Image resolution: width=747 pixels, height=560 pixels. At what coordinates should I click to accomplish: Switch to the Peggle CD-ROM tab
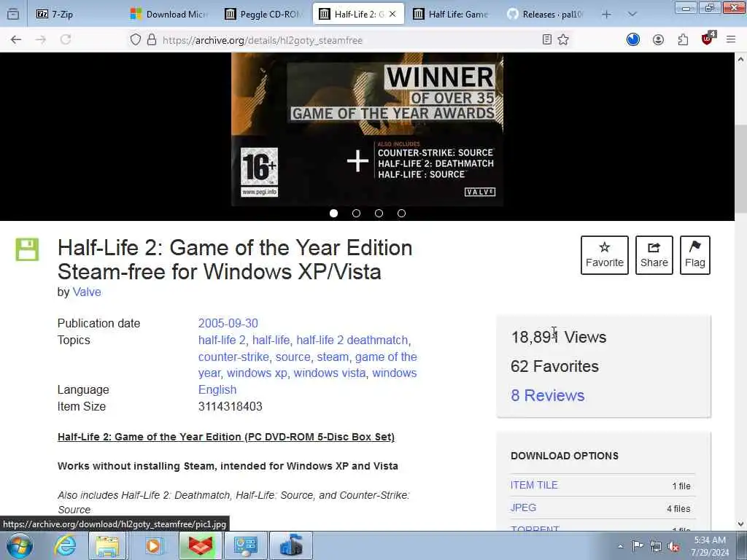(263, 15)
